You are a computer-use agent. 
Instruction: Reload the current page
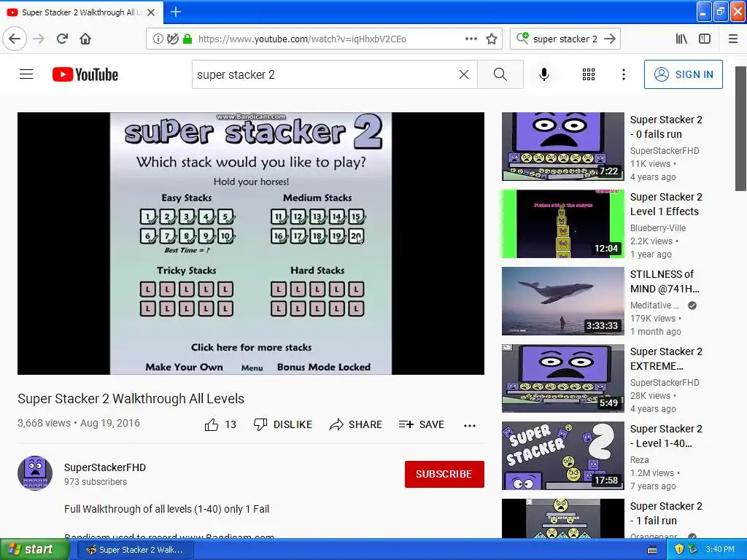tap(63, 39)
